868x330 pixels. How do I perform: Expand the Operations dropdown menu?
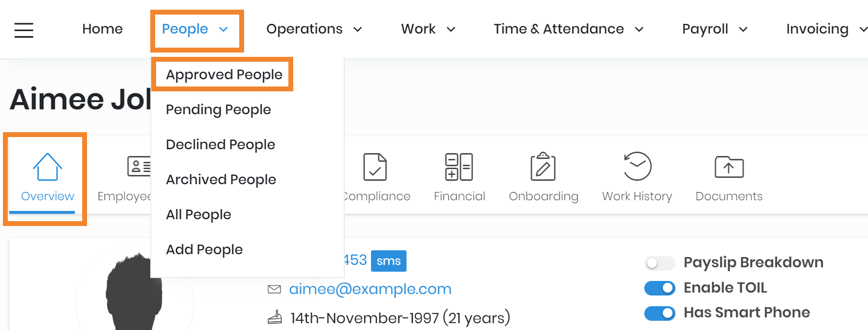point(314,29)
